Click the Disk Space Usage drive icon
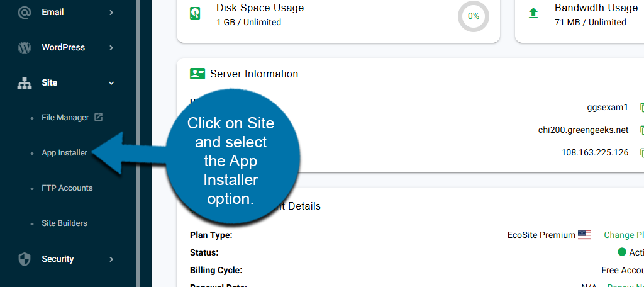This screenshot has height=287, width=644. (x=196, y=15)
